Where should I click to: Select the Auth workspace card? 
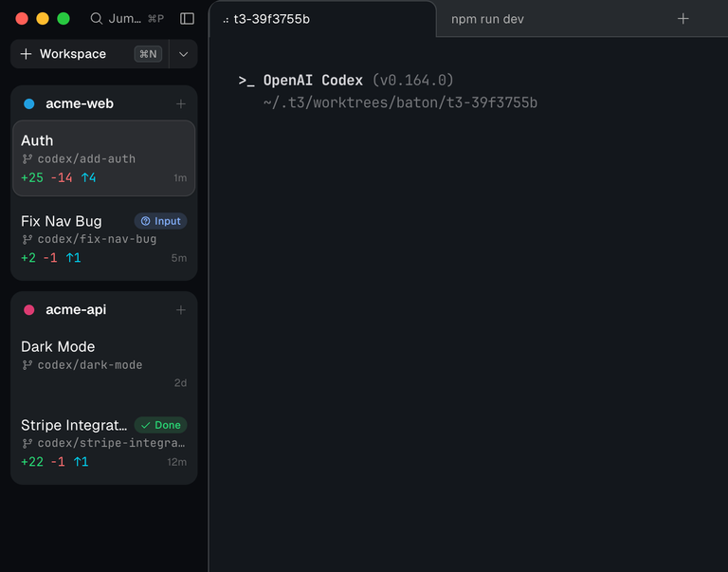(x=104, y=158)
